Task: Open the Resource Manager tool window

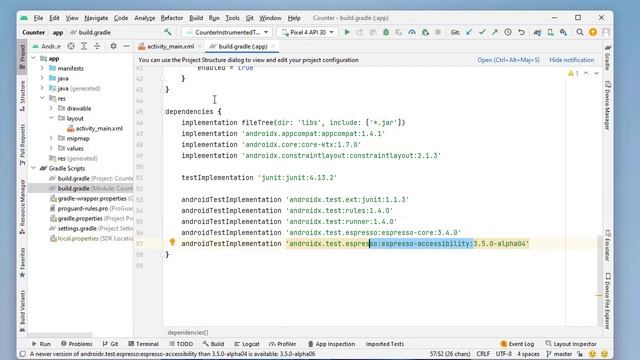Action: pos(22,207)
